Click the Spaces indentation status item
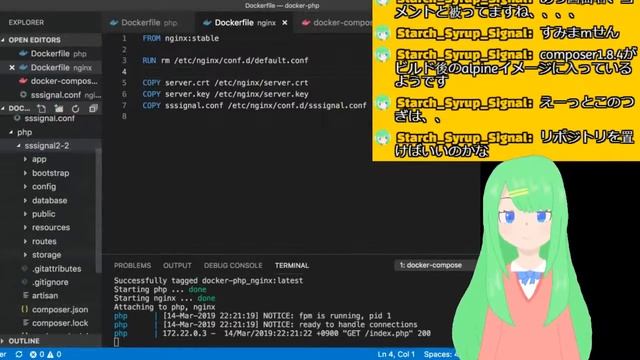The height and width of the screenshot is (360, 640). click(x=441, y=354)
